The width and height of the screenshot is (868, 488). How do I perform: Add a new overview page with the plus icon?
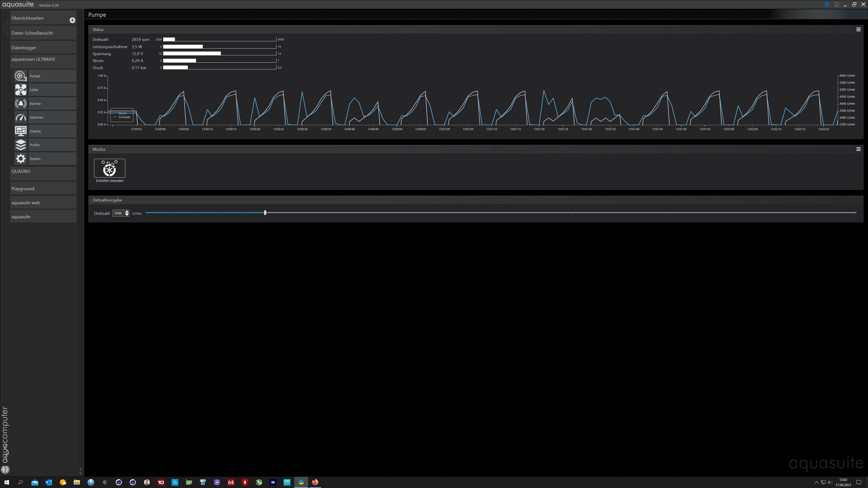coord(72,20)
